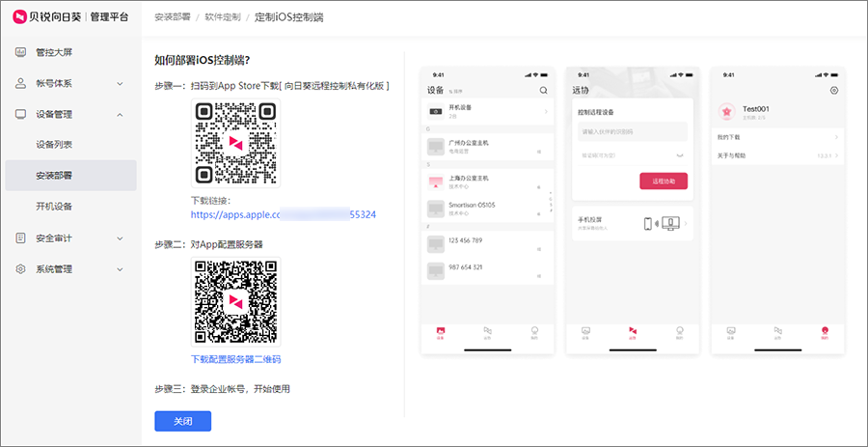Click 安装部署 in the breadcrumb
The height and width of the screenshot is (447, 868).
(173, 17)
